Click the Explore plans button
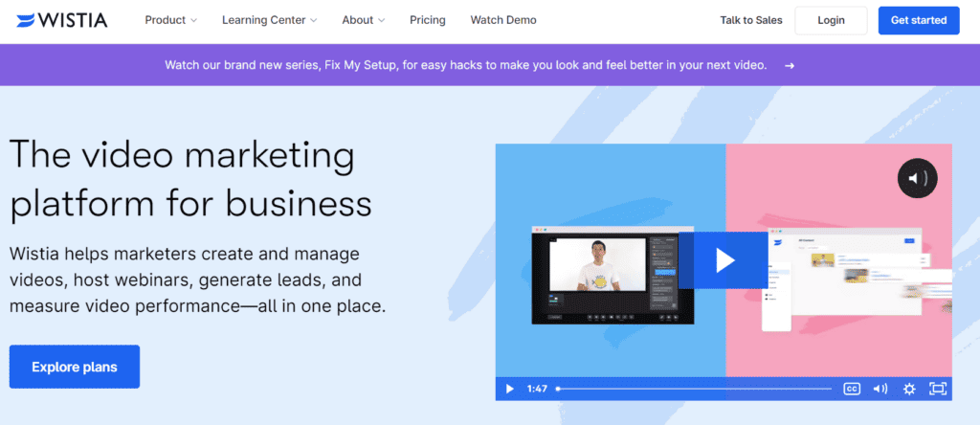Screen dimensions: 980x425 click(x=75, y=367)
